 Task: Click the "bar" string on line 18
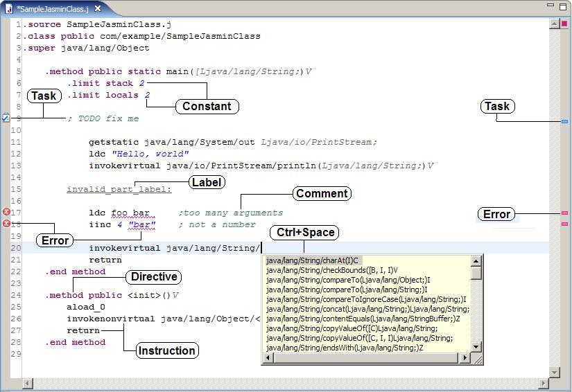[x=142, y=225]
